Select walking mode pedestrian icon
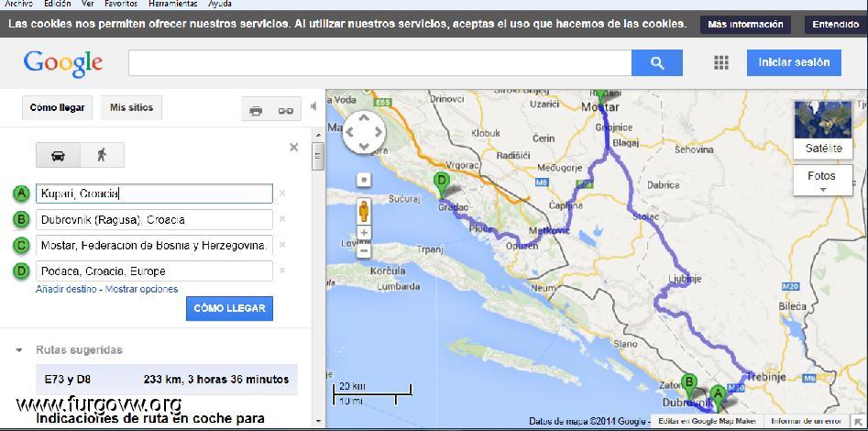The image size is (868, 431). tap(102, 155)
